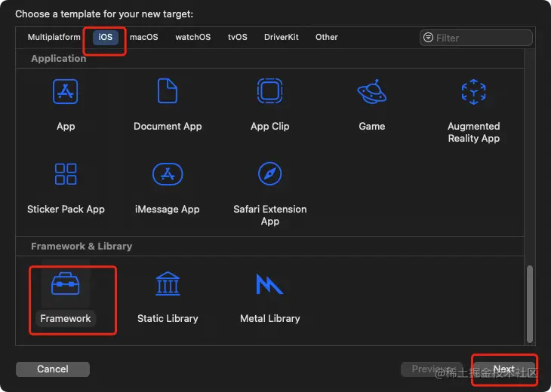Click the 'Safari Extension App' label
Viewport: 551px width, 392px height.
(x=270, y=215)
